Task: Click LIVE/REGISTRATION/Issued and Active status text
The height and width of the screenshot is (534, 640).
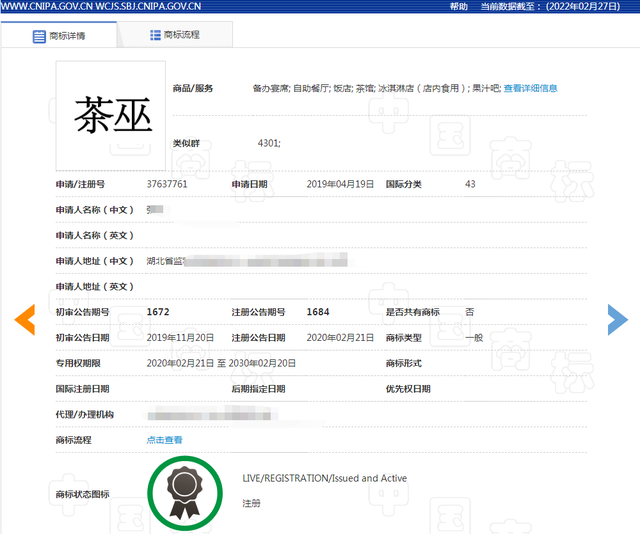Action: 324,478
